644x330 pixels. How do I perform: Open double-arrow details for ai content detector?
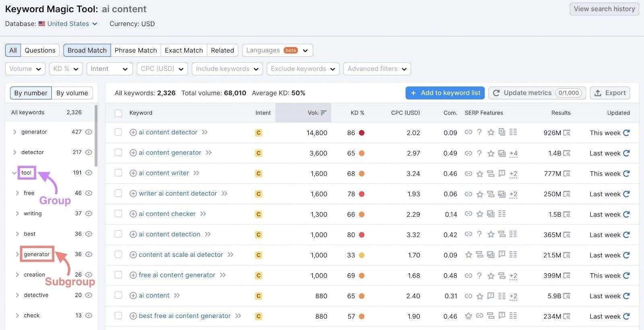click(x=204, y=132)
